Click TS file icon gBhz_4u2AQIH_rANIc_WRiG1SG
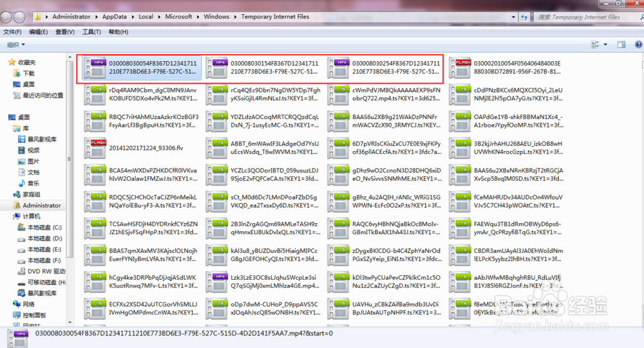 point(339,201)
